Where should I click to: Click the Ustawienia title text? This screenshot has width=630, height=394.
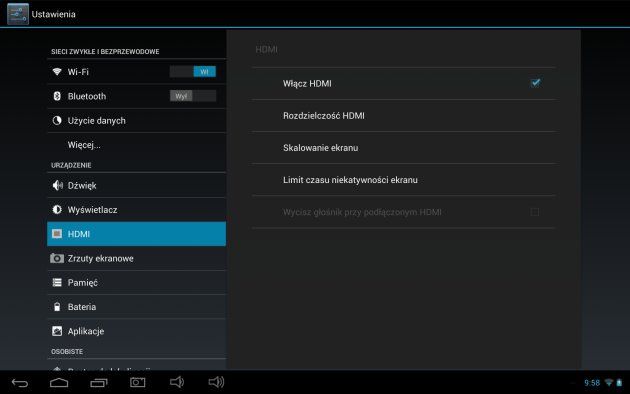[53, 14]
